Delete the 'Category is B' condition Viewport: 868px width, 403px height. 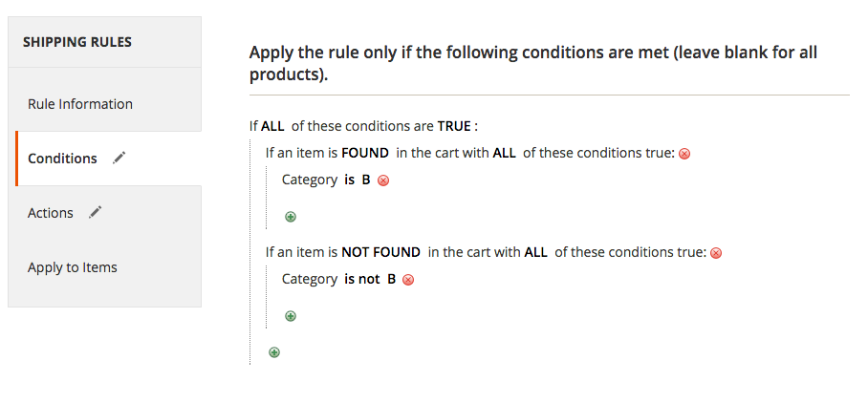tap(383, 180)
